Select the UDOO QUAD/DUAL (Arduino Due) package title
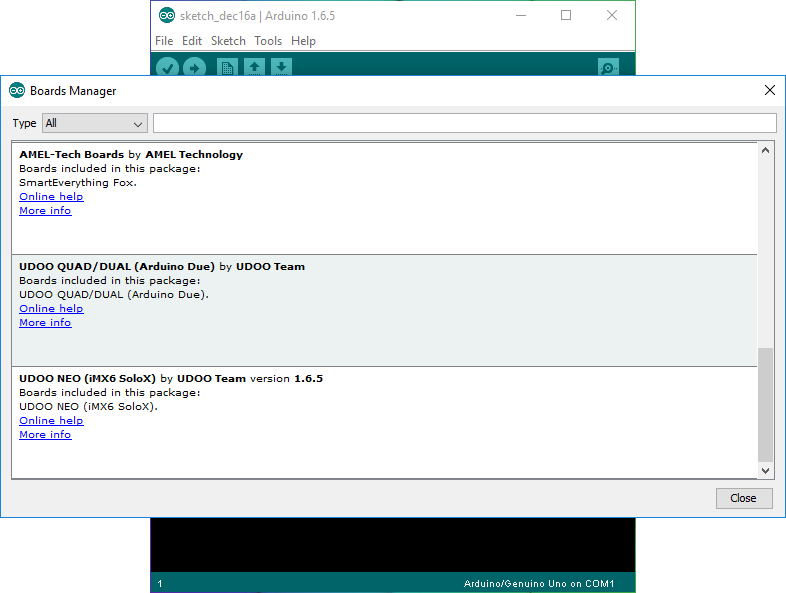Image resolution: width=786 pixels, height=593 pixels. tap(117, 266)
